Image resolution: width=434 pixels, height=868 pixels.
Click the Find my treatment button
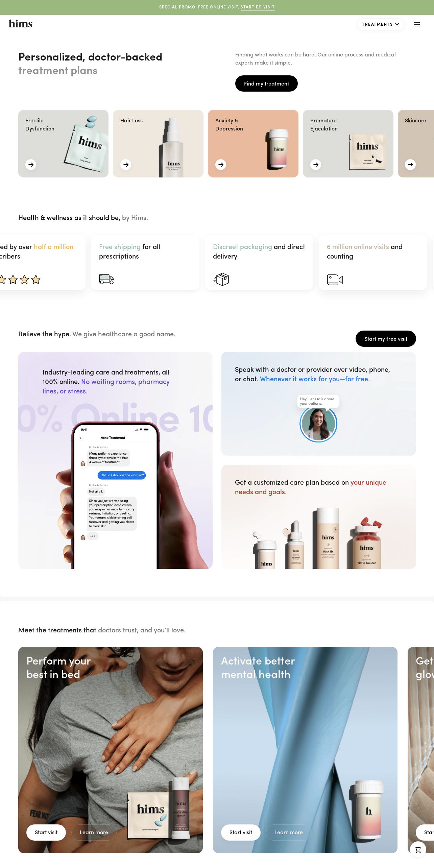[x=266, y=83]
